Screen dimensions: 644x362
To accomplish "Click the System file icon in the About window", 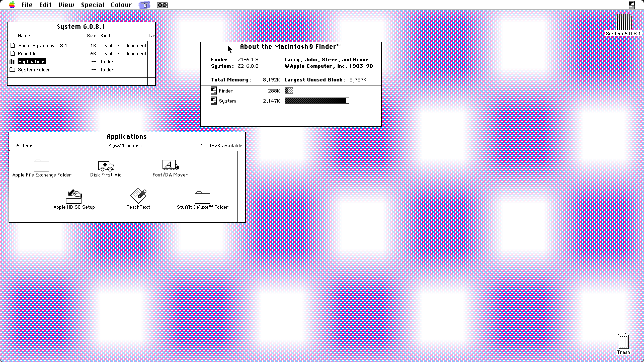I will coord(214,101).
